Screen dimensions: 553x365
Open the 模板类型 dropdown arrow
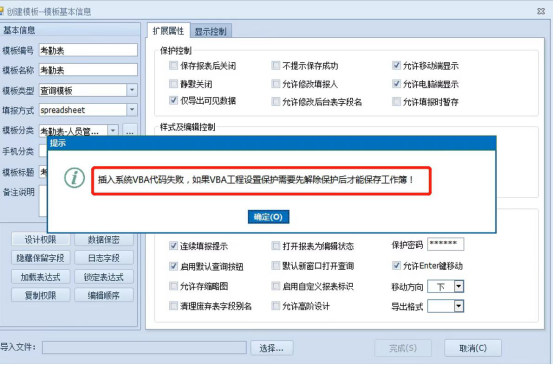[x=132, y=90]
